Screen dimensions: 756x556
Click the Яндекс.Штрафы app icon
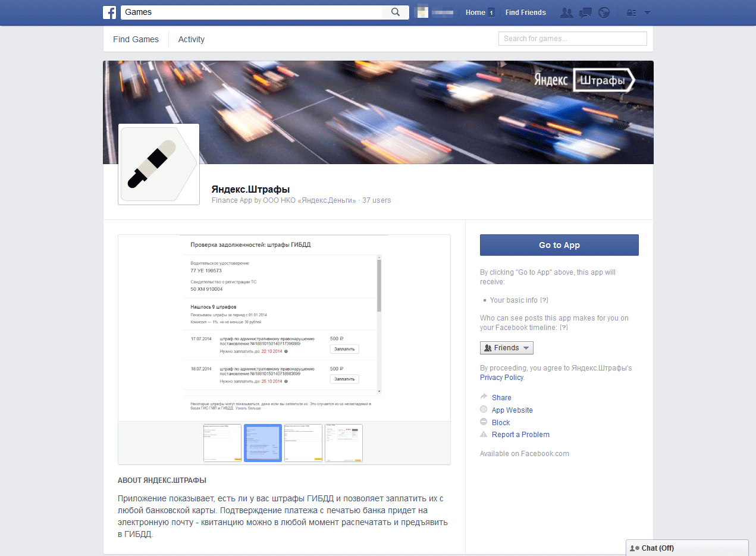[159, 164]
